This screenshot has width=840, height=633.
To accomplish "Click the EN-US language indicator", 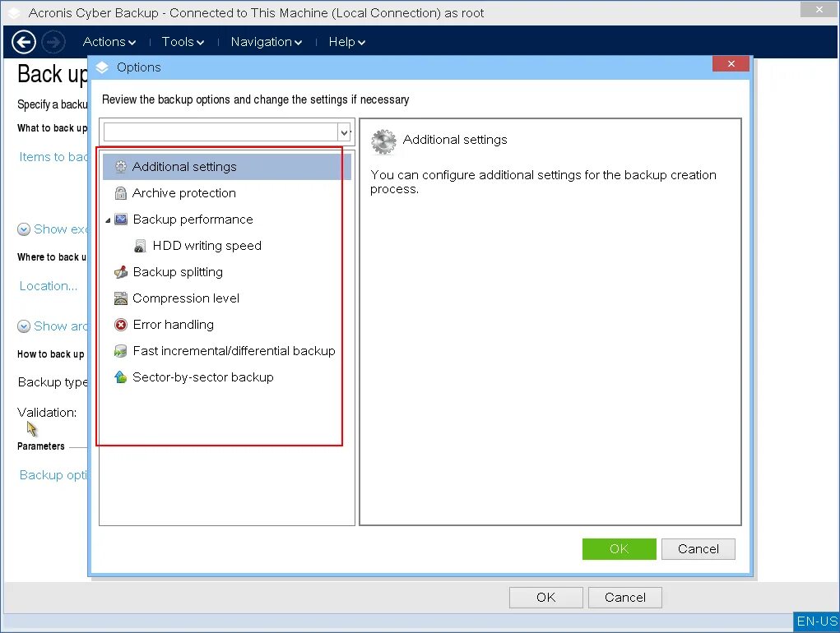I will 816,621.
